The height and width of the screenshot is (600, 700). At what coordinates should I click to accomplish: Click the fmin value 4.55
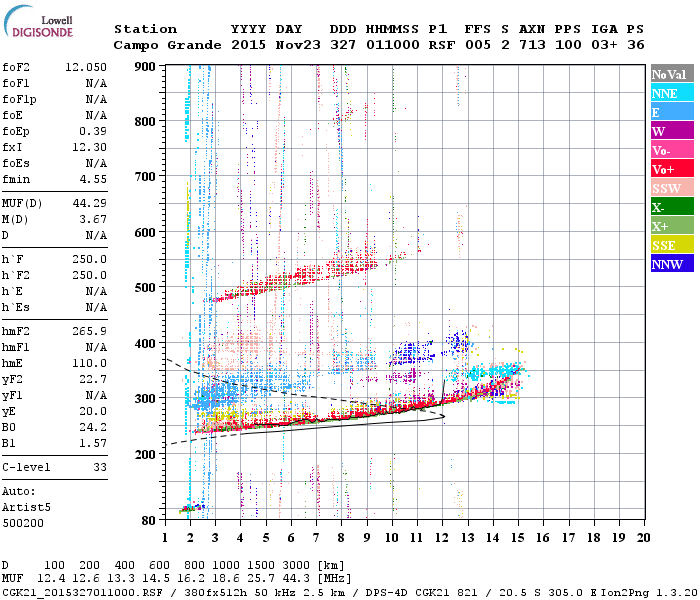click(93, 179)
